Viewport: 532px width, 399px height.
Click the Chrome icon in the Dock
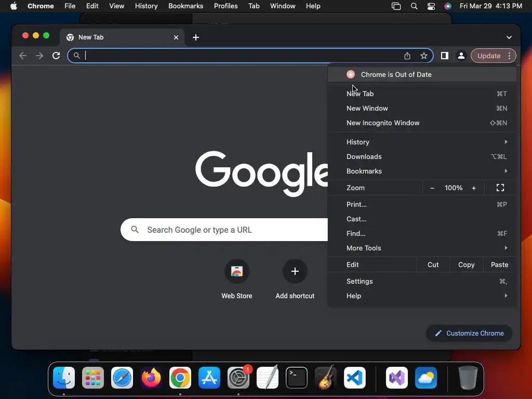[x=180, y=378]
